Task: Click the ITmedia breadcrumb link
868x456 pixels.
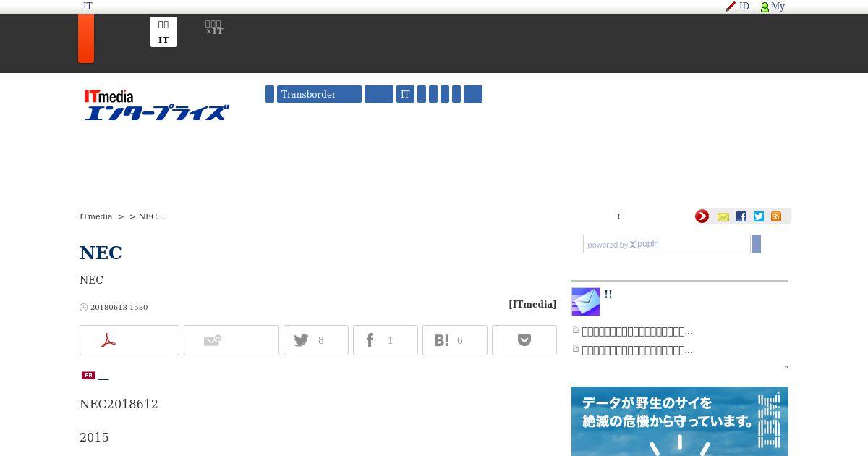Action: pyautogui.click(x=96, y=216)
